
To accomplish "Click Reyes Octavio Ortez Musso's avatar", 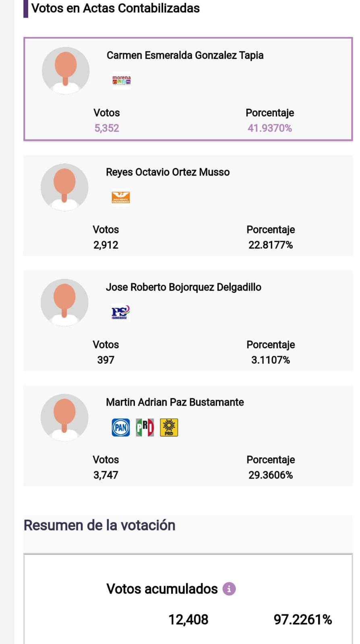I will tap(64, 187).
